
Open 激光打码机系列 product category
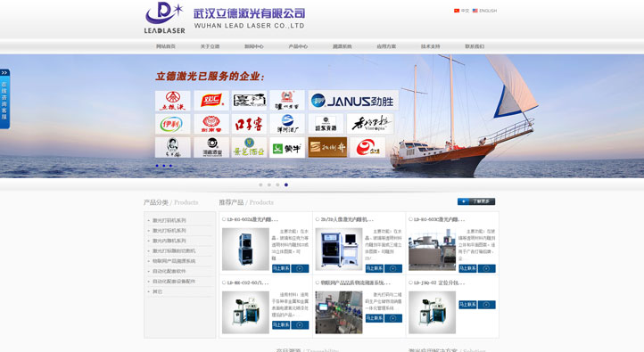169,220
